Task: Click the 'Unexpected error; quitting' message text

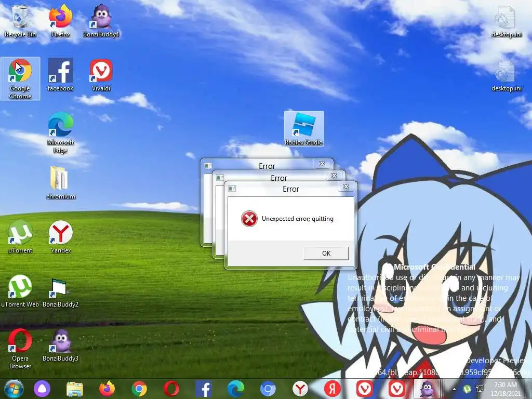Action: pos(298,219)
